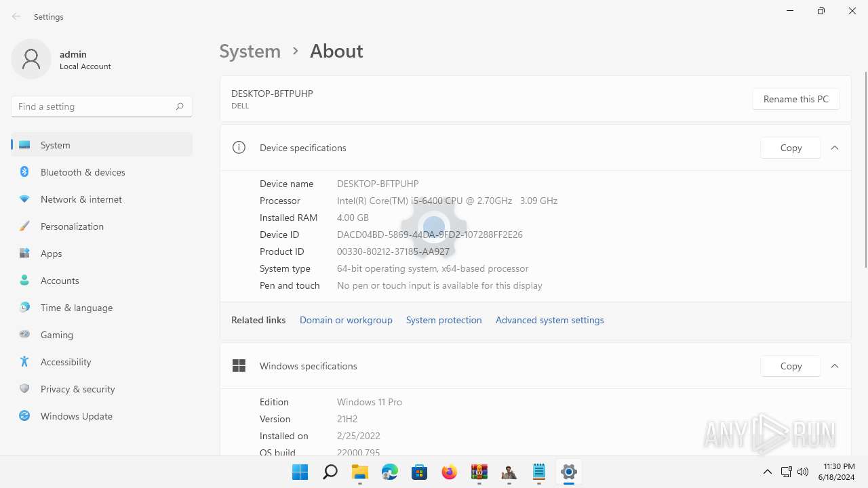The width and height of the screenshot is (868, 488).
Task: Collapse the Device specifications section
Action: coord(835,148)
